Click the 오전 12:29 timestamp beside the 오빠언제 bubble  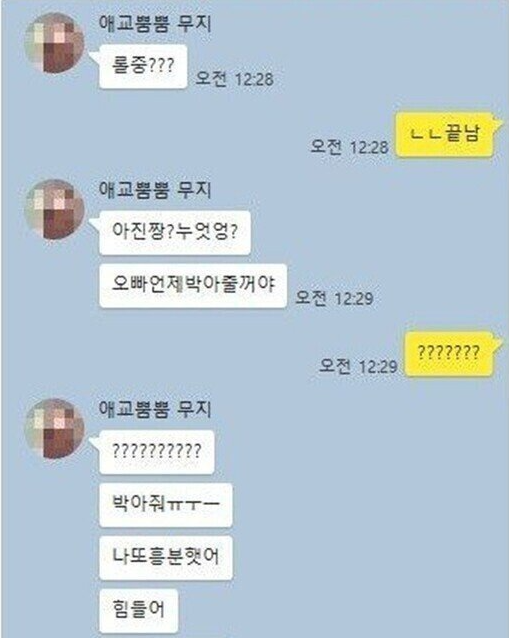click(334, 298)
